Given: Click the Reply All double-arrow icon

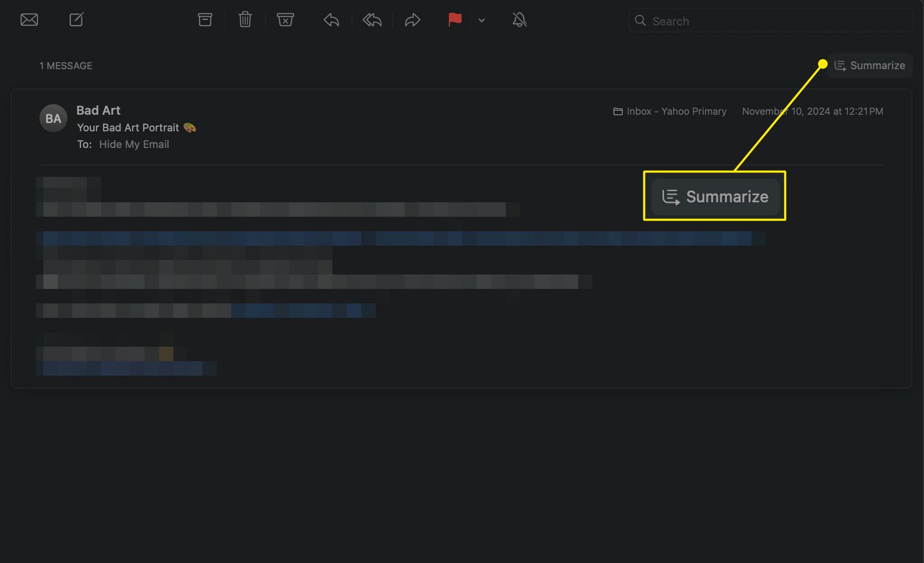Looking at the screenshot, I should point(372,20).
